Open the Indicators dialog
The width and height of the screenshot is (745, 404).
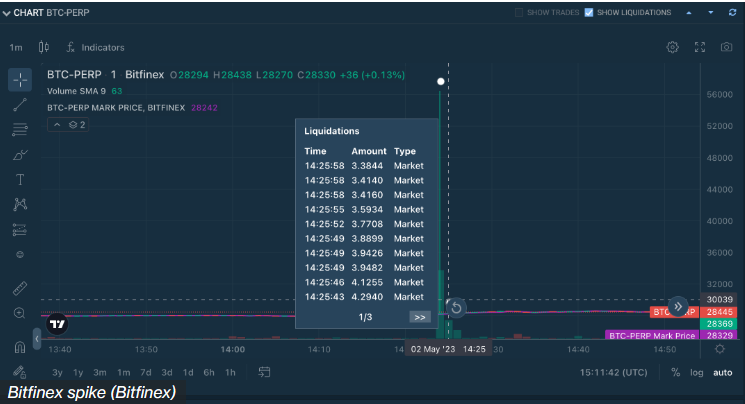[x=96, y=48]
